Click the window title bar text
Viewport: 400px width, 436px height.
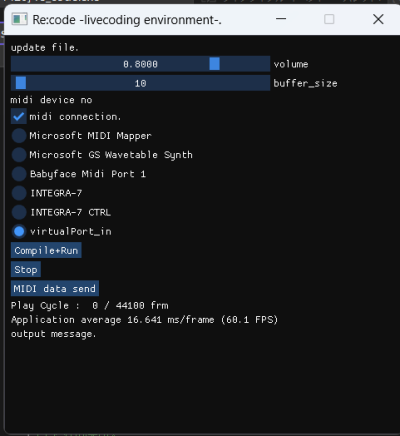point(127,20)
